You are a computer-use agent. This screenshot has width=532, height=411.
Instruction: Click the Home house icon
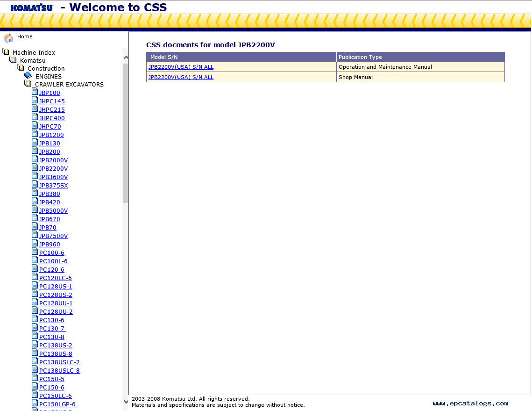pyautogui.click(x=8, y=37)
